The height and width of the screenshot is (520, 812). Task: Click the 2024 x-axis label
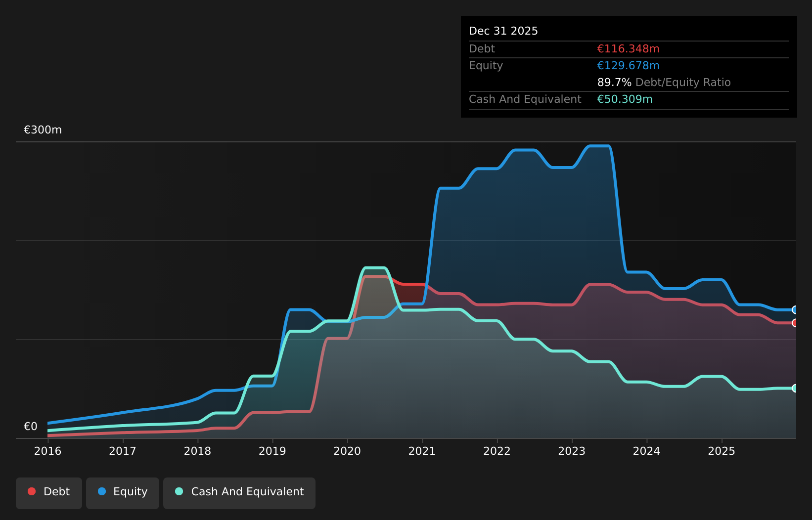(x=647, y=451)
